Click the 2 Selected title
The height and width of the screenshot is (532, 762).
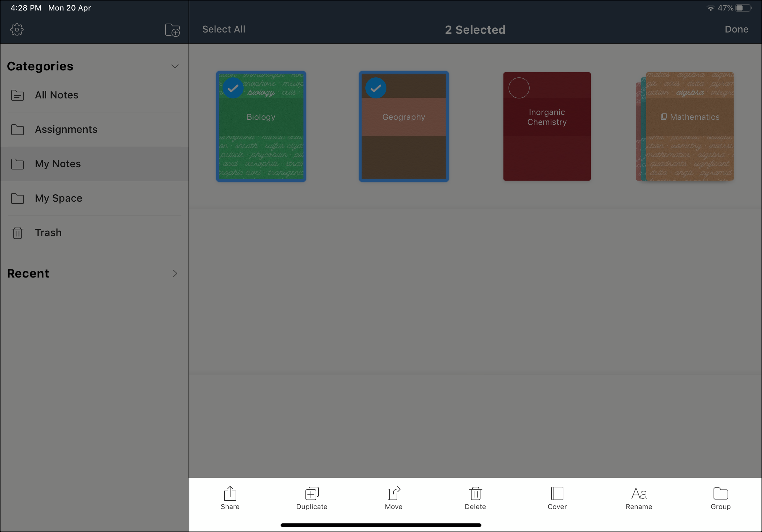[x=475, y=30]
